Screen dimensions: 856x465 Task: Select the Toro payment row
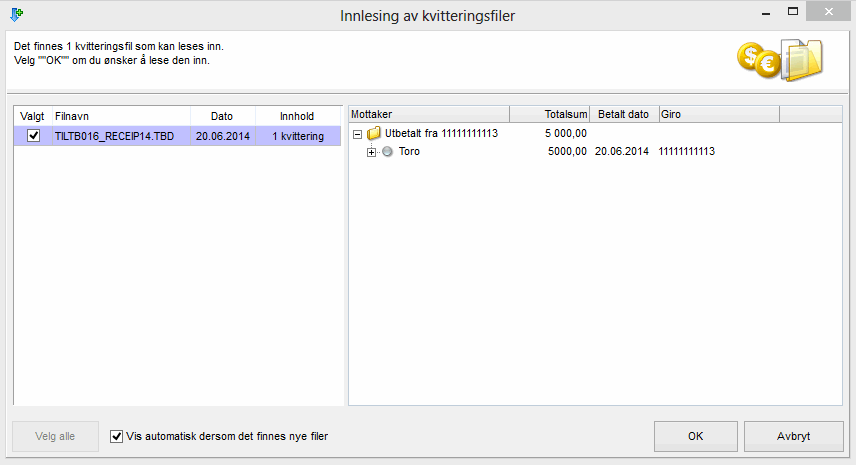pos(409,152)
